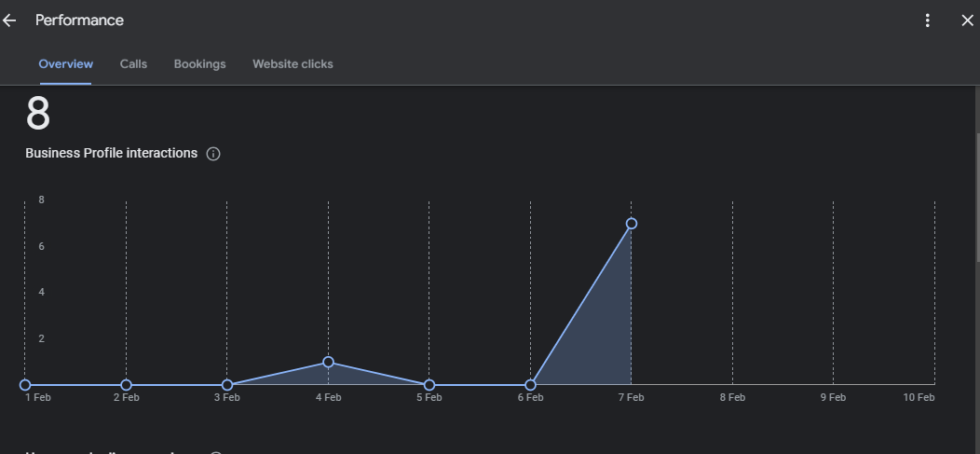Open the Calls tab
The width and height of the screenshot is (980, 454).
[133, 64]
